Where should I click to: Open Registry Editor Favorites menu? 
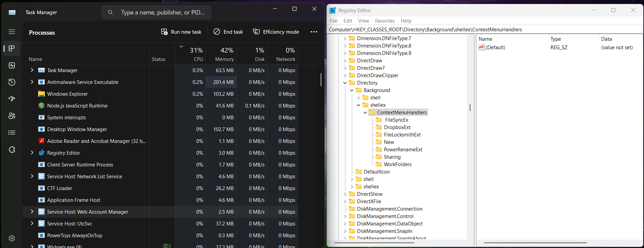[385, 21]
